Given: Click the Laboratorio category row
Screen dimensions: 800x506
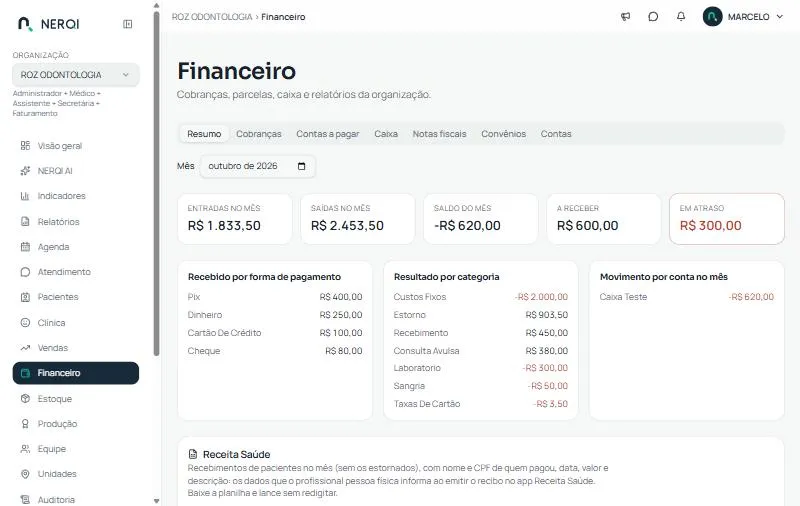Looking at the screenshot, I should (481, 368).
